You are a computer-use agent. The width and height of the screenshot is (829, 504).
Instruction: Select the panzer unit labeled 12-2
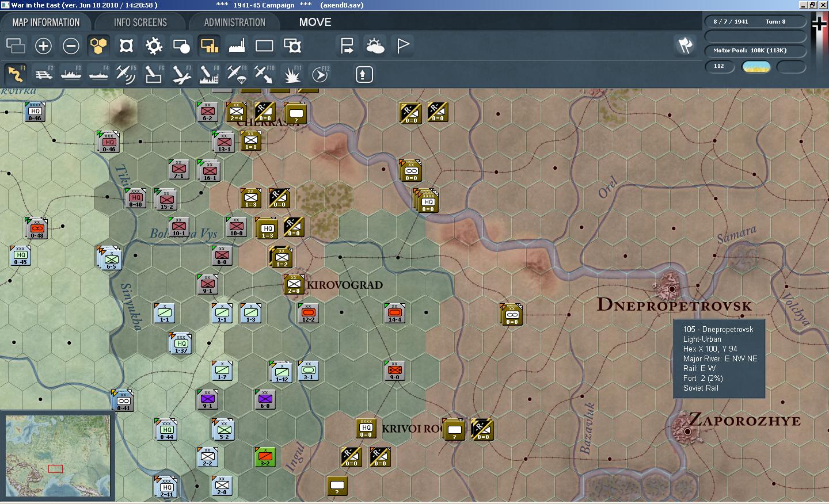click(x=308, y=314)
